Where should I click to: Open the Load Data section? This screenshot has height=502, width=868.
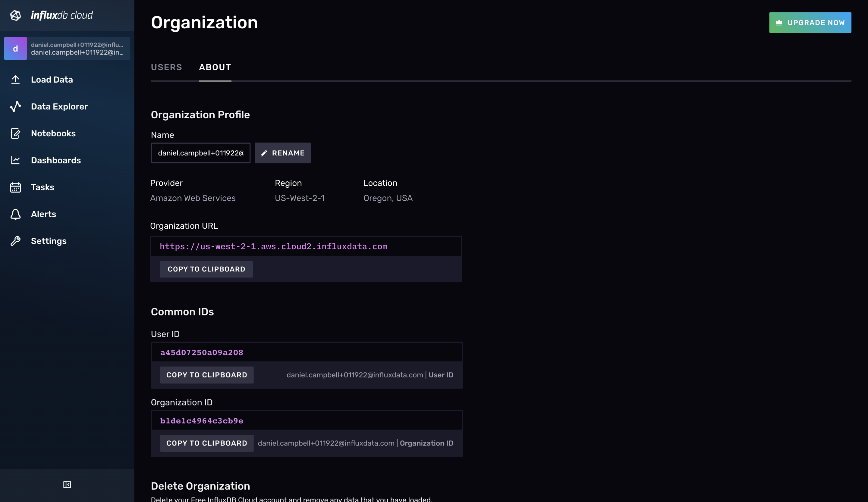(x=52, y=80)
